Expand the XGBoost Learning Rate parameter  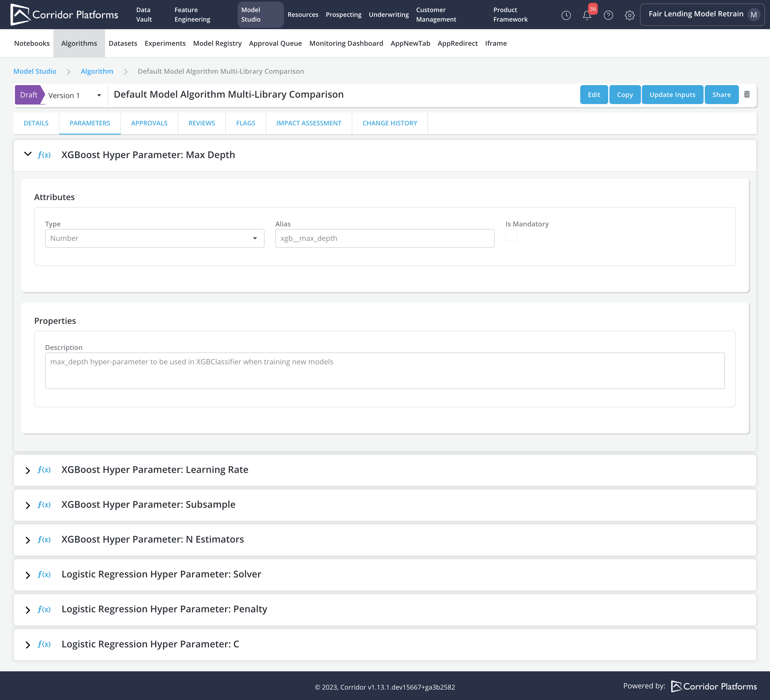(28, 470)
